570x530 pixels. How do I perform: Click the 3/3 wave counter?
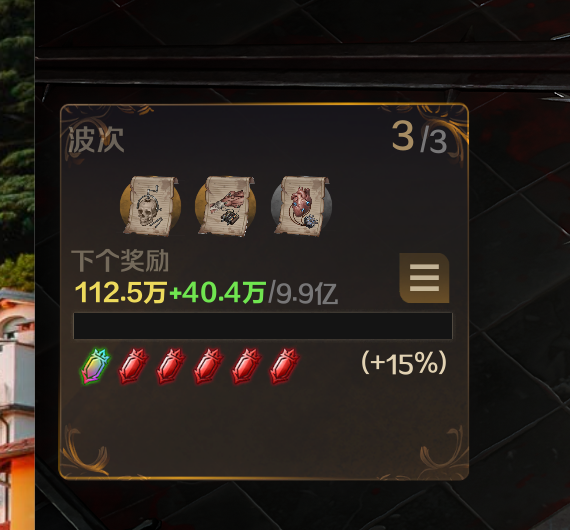tap(419, 137)
